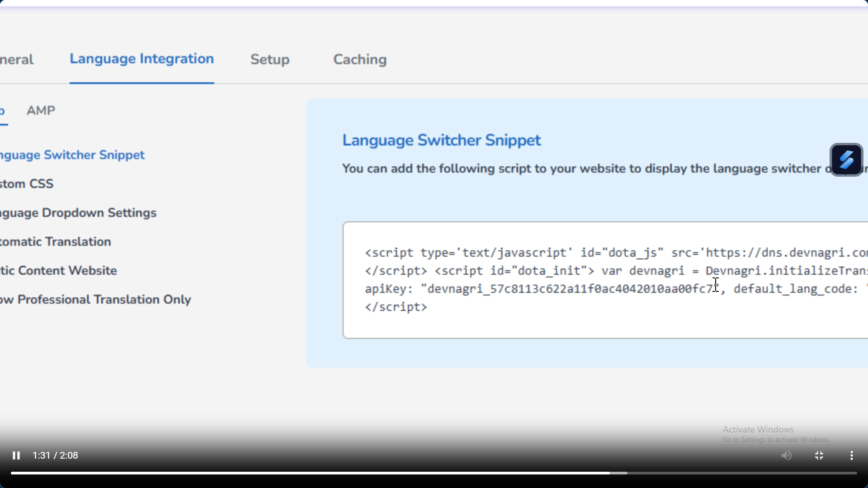
Task: Open Static Content Website sidebar item
Action: pos(59,271)
